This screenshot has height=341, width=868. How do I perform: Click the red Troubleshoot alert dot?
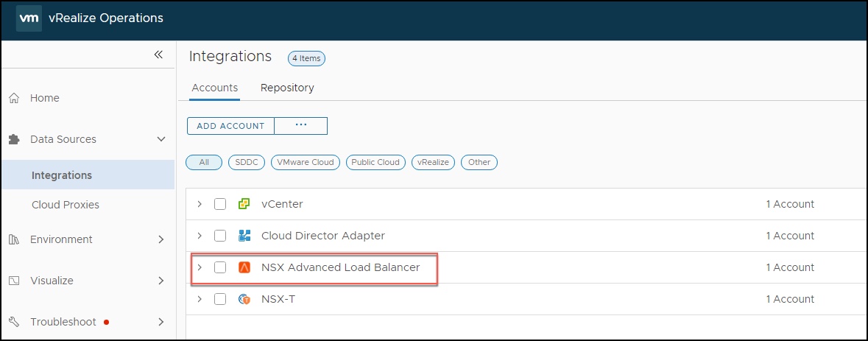(x=106, y=322)
